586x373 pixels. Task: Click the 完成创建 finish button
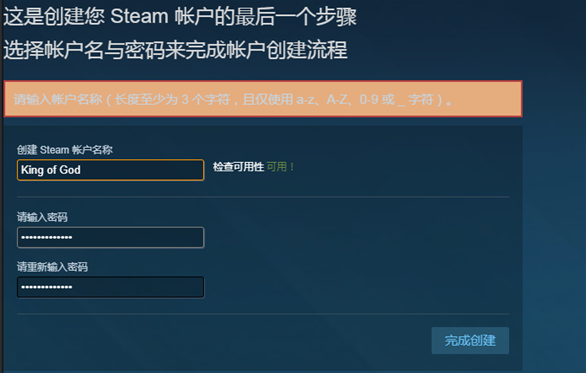[470, 340]
